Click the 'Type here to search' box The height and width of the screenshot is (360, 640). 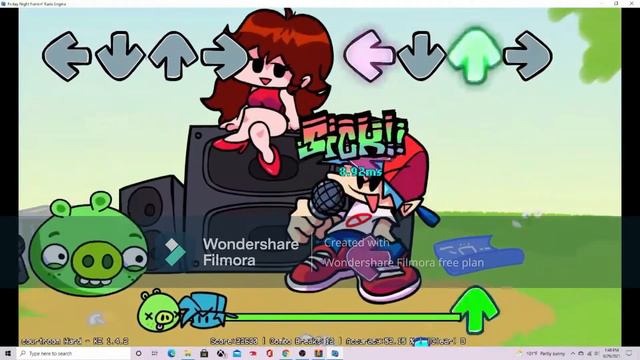(x=73, y=353)
